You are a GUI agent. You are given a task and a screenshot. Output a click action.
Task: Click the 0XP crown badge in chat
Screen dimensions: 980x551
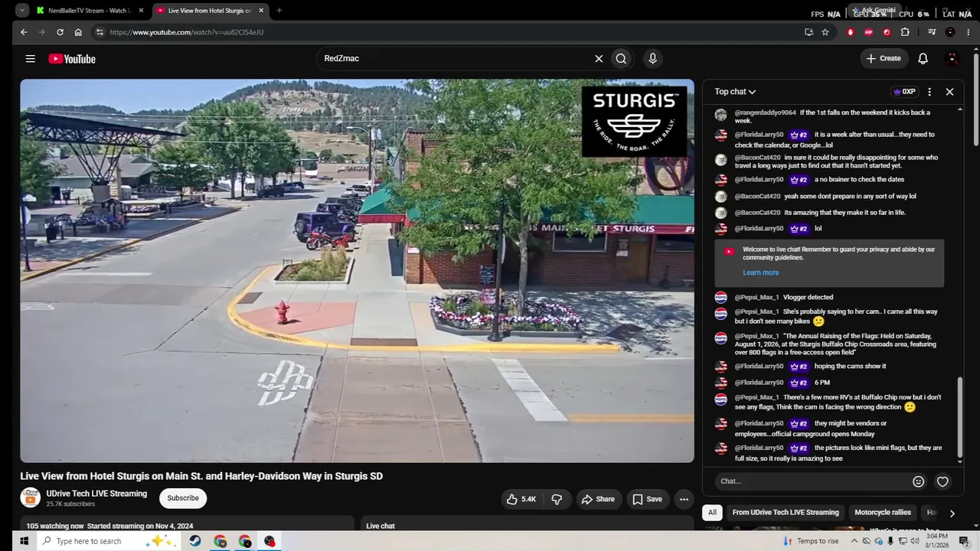(904, 92)
